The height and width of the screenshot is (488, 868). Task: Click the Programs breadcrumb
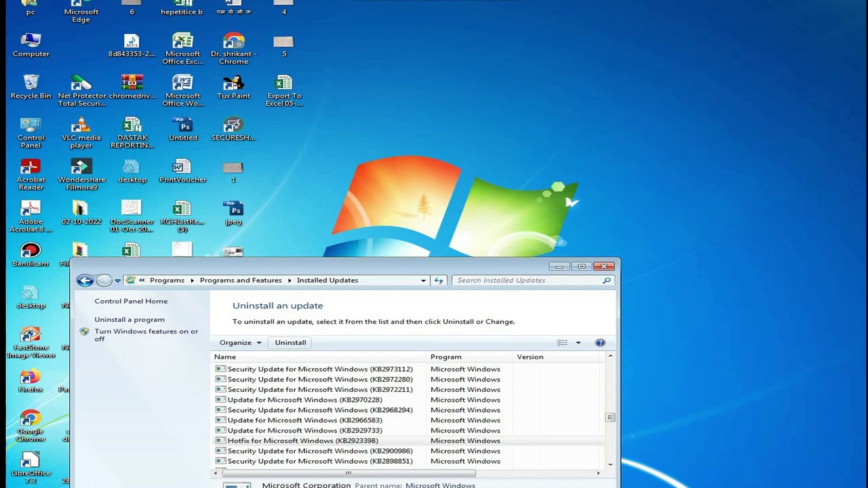pos(167,281)
